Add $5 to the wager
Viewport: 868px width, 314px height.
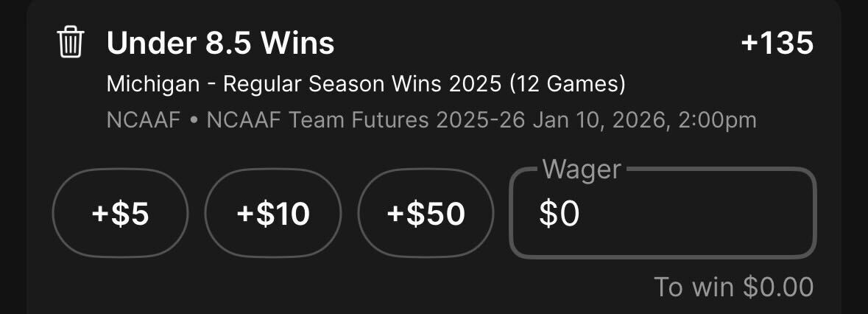[x=120, y=213]
